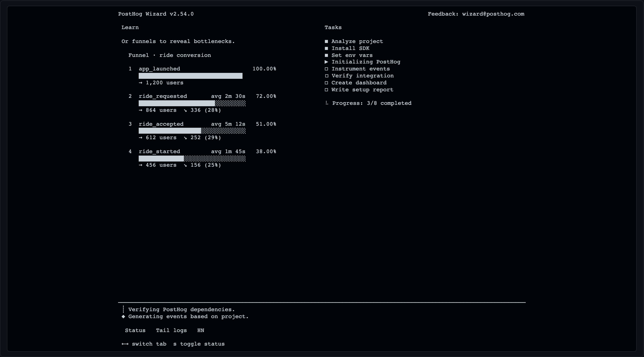Click the PostHog Wizard v2.54.0 title

[x=156, y=14]
